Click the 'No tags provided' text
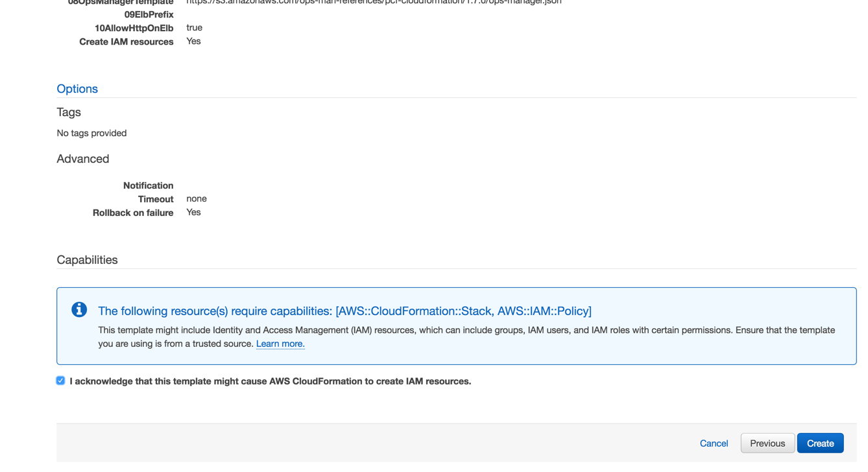Image resolution: width=868 pixels, height=472 pixels. coord(91,133)
